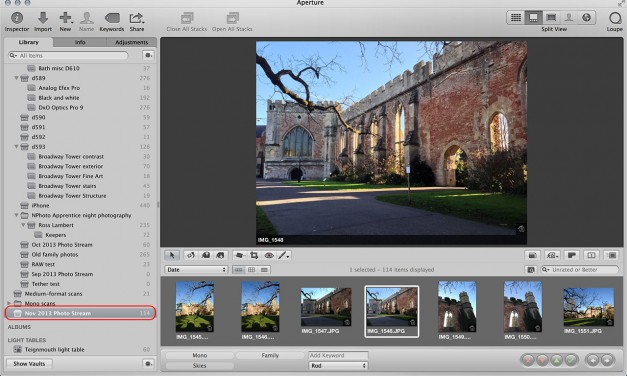Show the Places globe view
627x376 pixels.
click(x=586, y=17)
